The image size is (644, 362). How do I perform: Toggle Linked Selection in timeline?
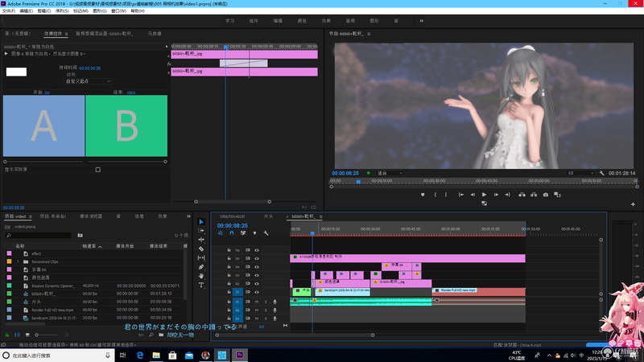tap(243, 233)
